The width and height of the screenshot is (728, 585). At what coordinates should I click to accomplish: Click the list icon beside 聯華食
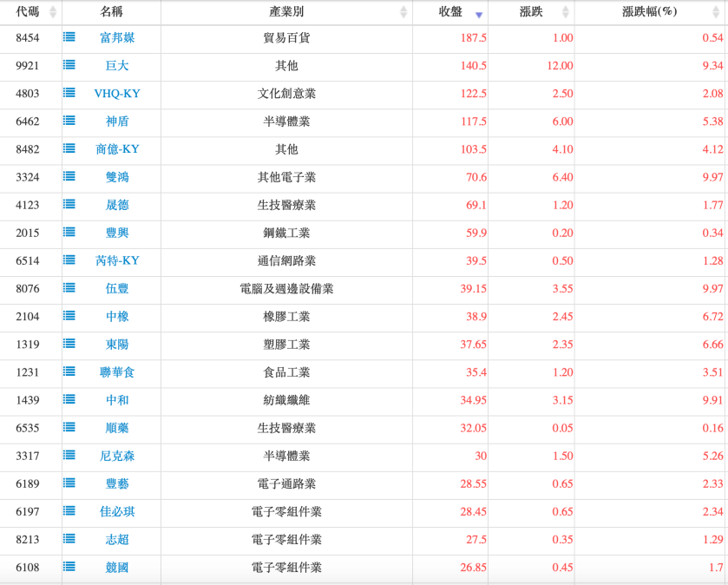[x=69, y=371]
